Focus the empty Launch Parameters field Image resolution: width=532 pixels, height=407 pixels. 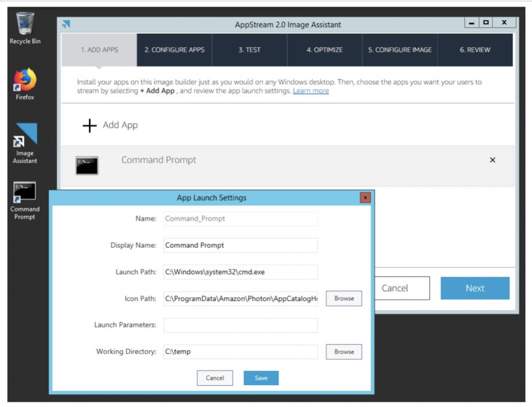point(240,325)
